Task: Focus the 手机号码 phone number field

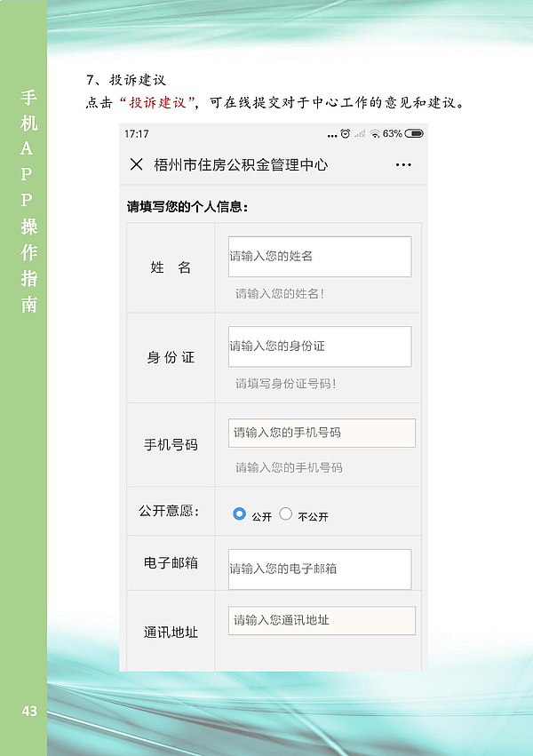Action: pyautogui.click(x=322, y=433)
